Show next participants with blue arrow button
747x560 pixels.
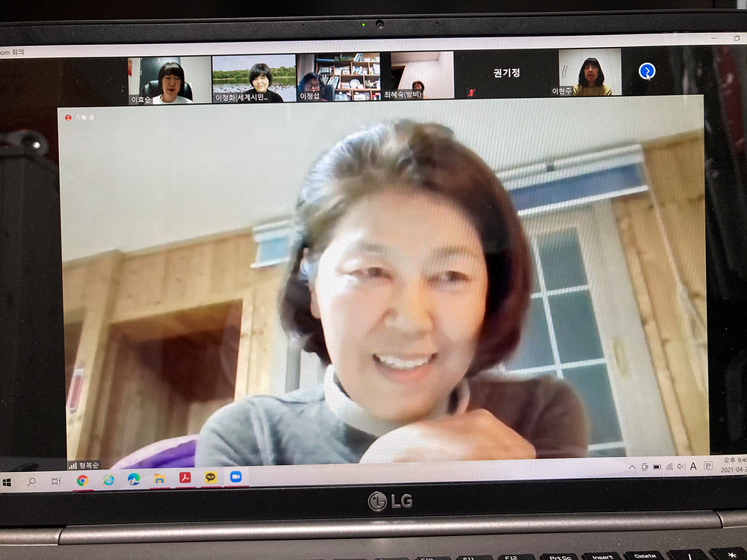(647, 71)
